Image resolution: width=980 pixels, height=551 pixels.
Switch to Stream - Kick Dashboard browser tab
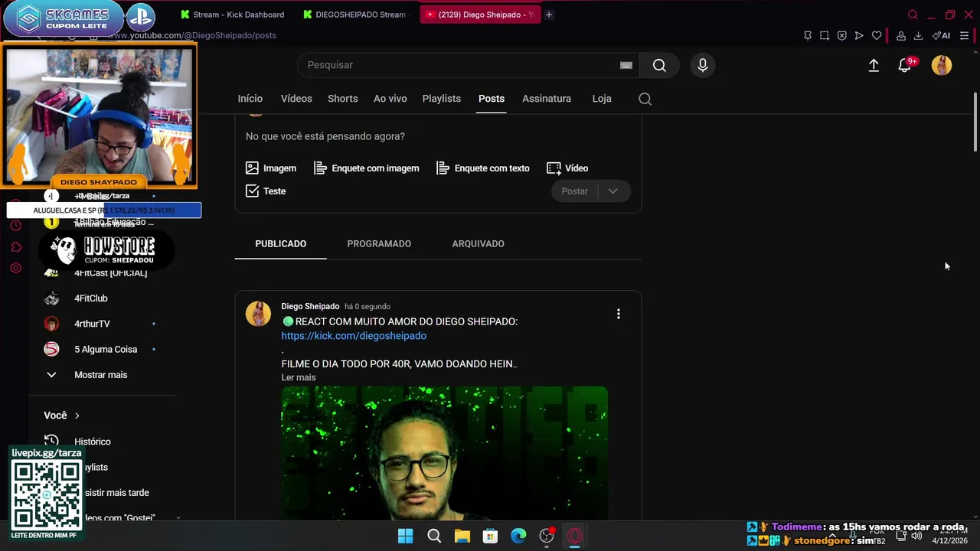coord(232,15)
